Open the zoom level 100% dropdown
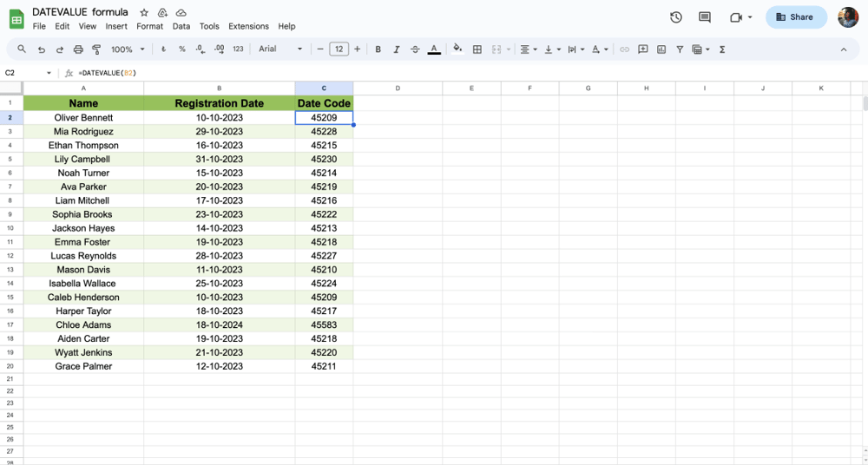 point(128,49)
